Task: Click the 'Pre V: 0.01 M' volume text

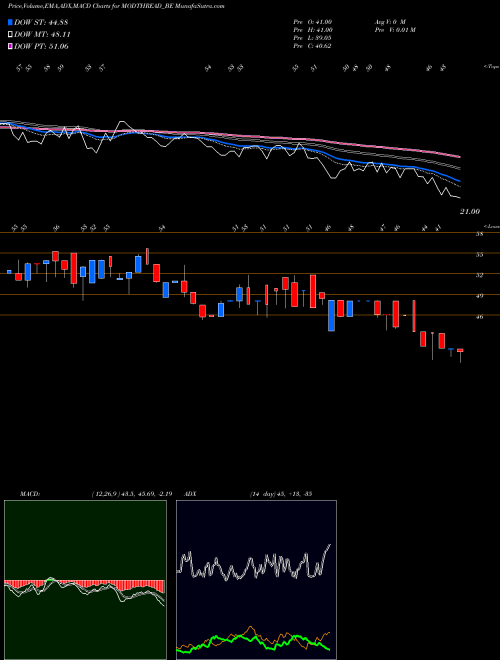Action: [x=394, y=29]
